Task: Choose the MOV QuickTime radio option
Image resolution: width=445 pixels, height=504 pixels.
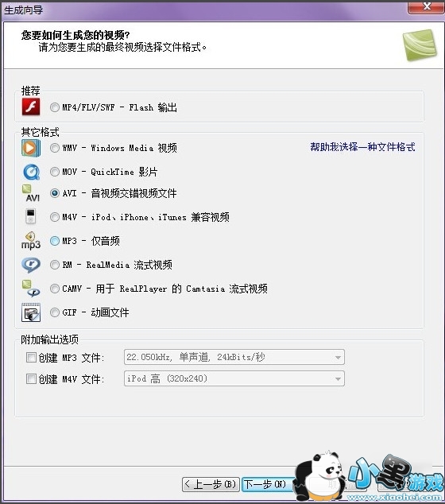Action: point(55,172)
